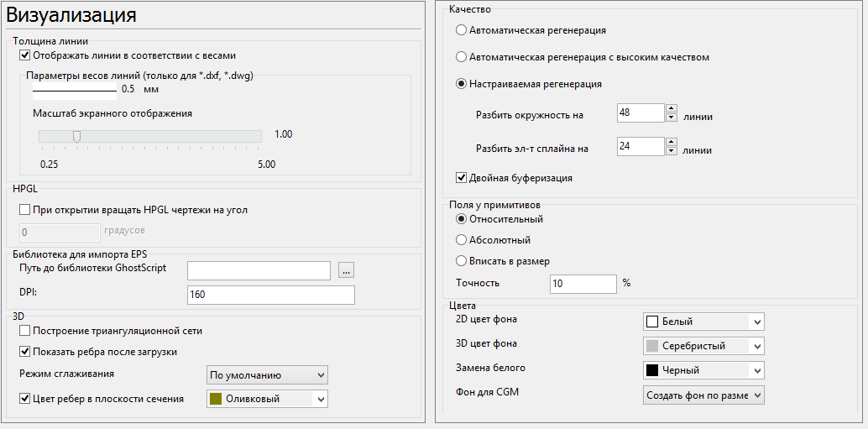Open the "Режим сглаживания" dropdown
Image resolution: width=868 pixels, height=429 pixels.
pos(267,374)
